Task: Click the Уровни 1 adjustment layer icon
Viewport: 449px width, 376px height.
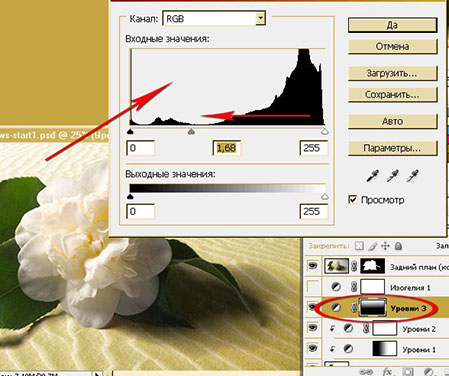Action: [x=348, y=349]
